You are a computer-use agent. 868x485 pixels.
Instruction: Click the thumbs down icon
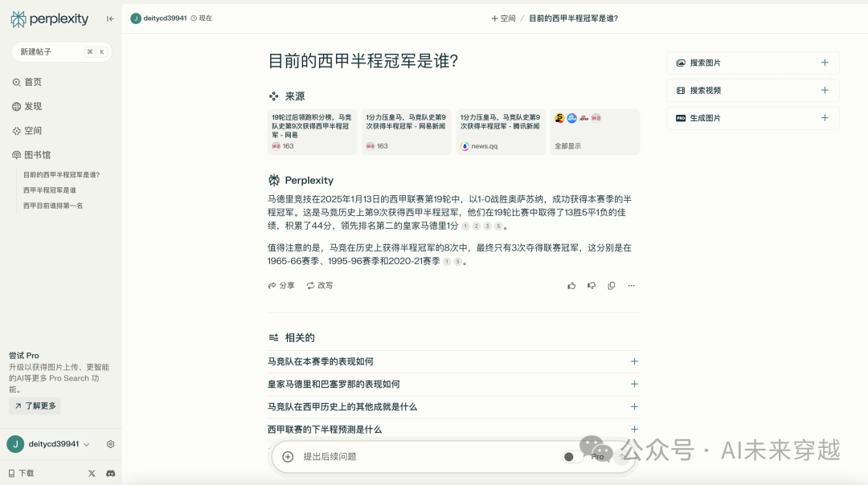coord(592,285)
